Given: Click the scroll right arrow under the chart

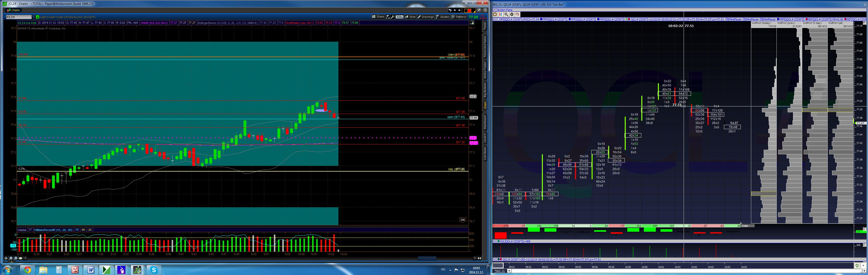Looking at the screenshot, I should tap(475, 258).
